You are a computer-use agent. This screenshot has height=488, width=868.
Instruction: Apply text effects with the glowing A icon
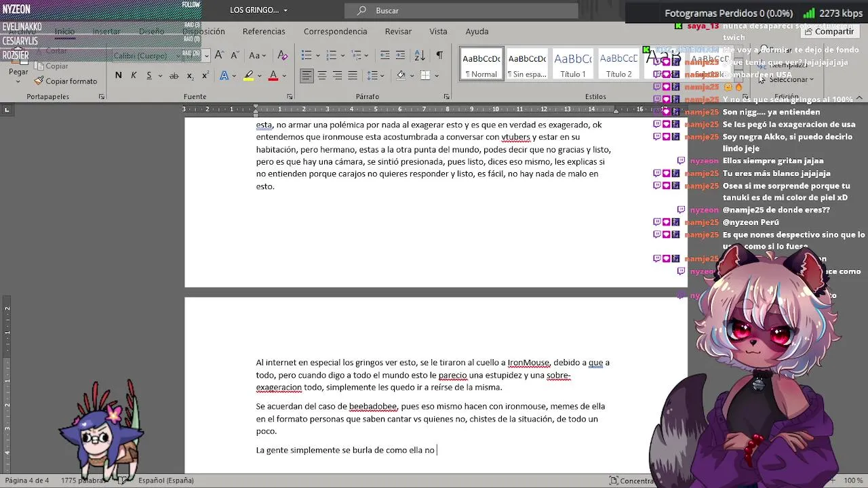[x=224, y=75]
